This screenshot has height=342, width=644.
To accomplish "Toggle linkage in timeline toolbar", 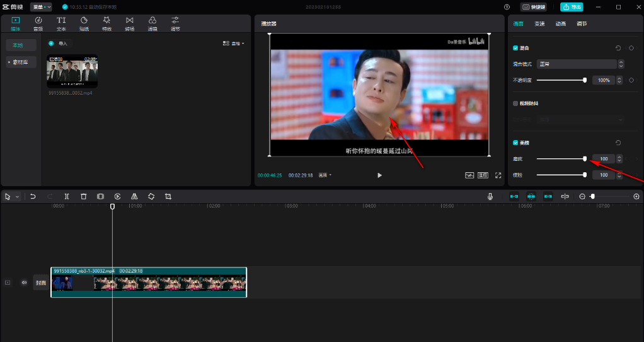I will (x=548, y=196).
